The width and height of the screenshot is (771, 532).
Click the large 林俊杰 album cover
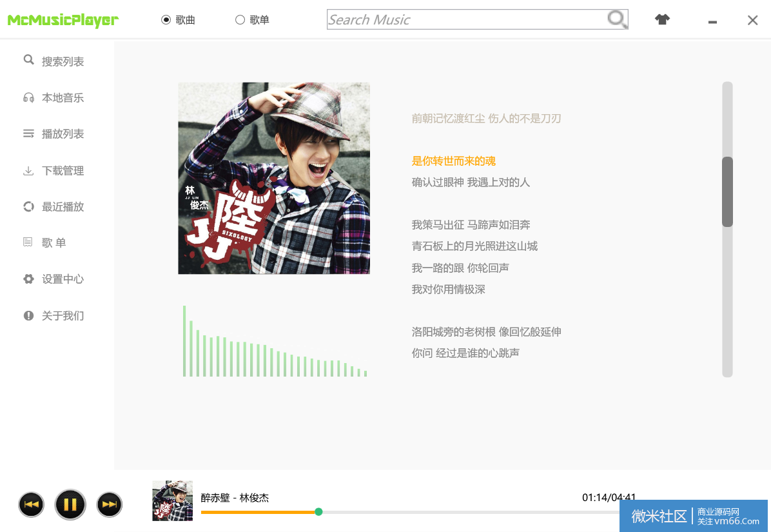(x=274, y=178)
